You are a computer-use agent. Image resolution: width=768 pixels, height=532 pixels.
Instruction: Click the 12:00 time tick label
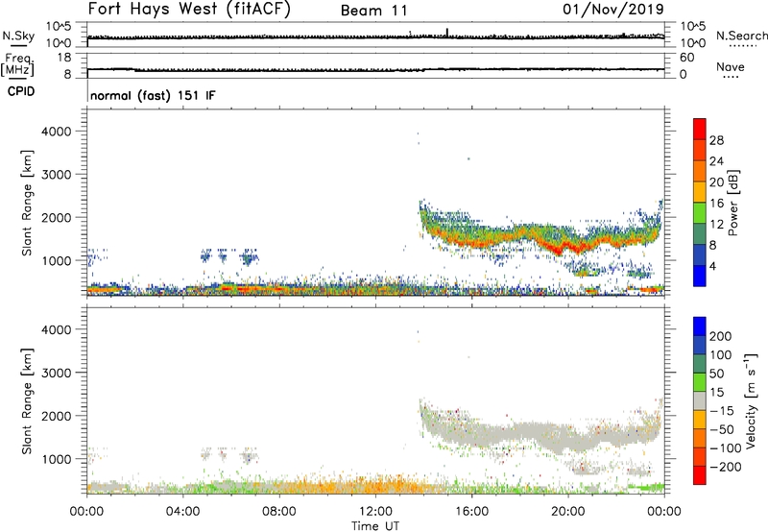tap(375, 512)
